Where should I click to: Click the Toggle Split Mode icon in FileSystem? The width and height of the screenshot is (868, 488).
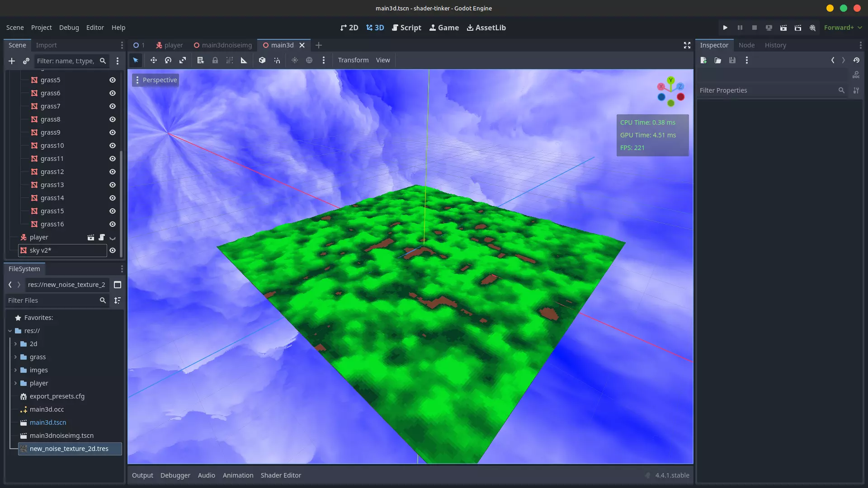coord(118,285)
